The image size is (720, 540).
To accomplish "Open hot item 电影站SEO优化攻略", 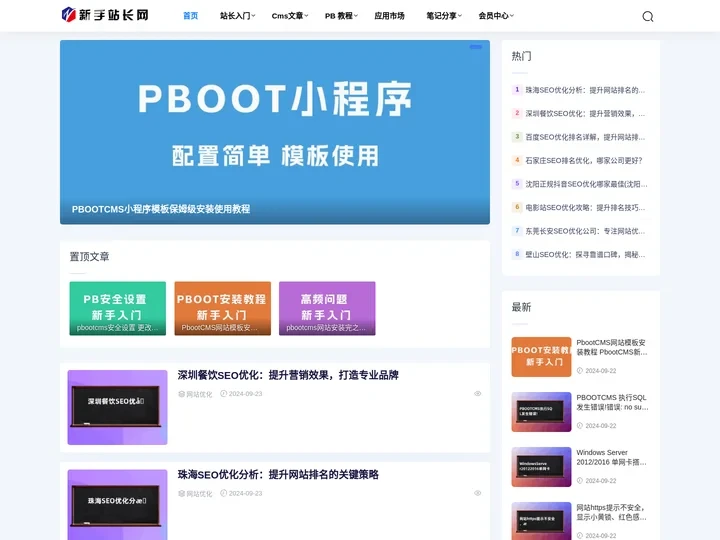I will [585, 208].
